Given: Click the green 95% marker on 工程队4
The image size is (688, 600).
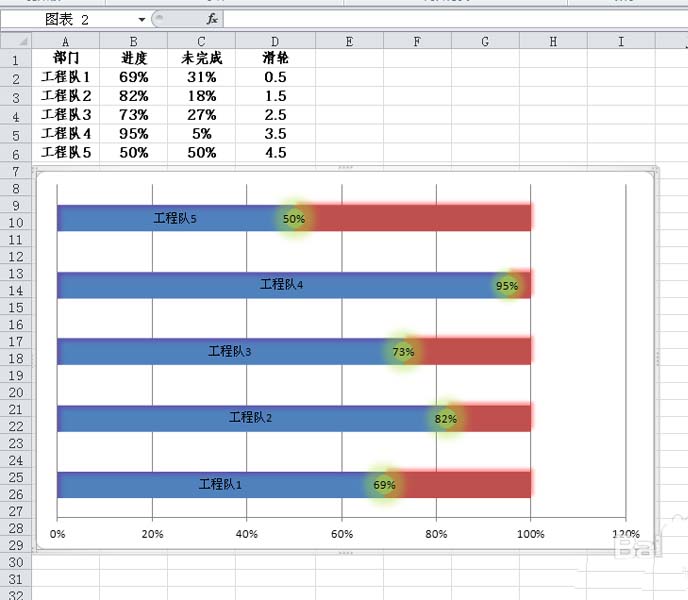Looking at the screenshot, I should click(507, 286).
